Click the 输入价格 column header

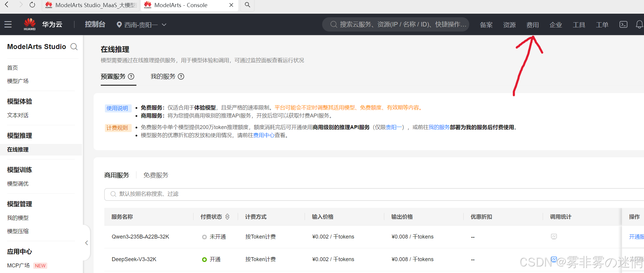323,217
